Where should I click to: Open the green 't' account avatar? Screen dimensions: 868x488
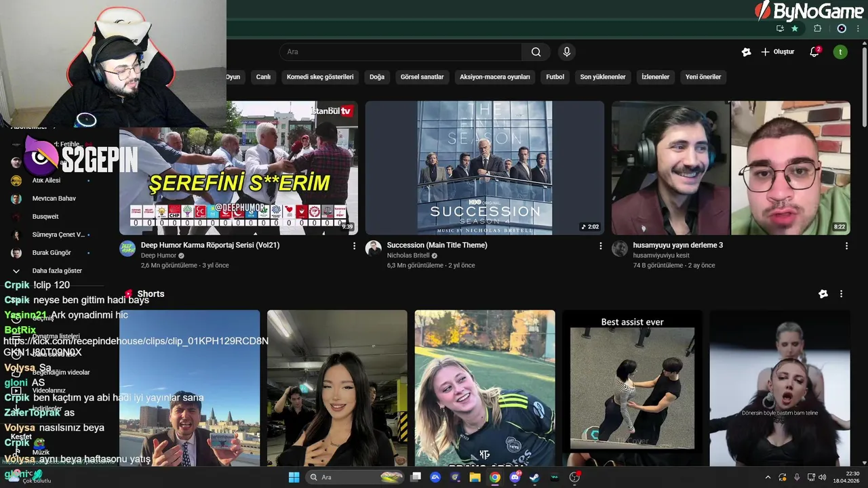840,52
